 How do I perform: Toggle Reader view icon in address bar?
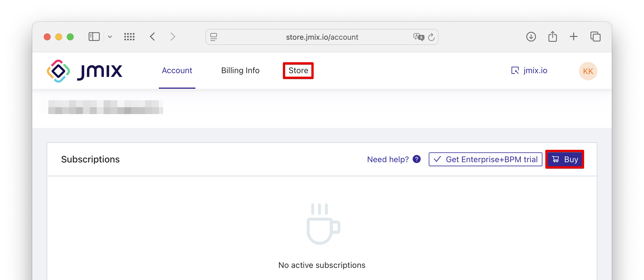[214, 37]
